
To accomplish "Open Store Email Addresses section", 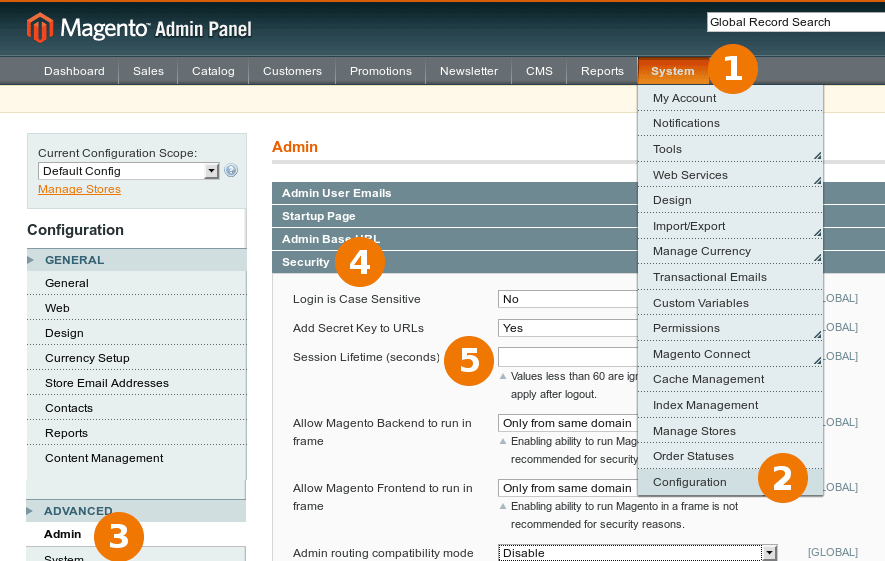I will [x=136, y=383].
